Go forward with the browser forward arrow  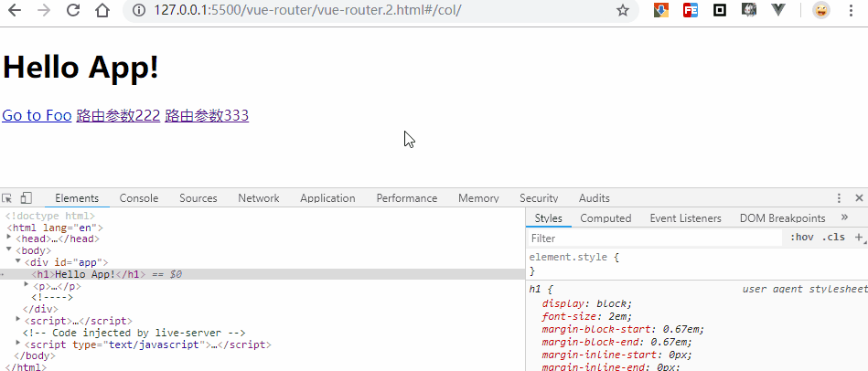(43, 10)
